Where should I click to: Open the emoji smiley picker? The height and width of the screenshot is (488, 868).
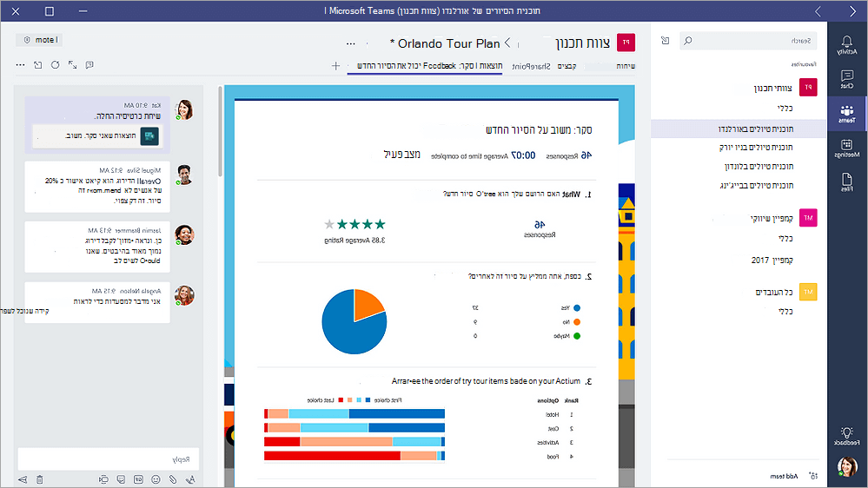click(156, 479)
